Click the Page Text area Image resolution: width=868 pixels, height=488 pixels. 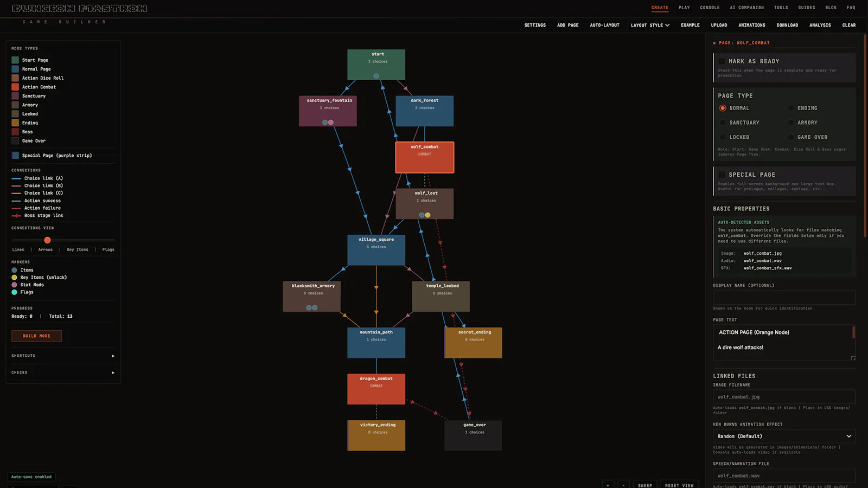pos(784,342)
